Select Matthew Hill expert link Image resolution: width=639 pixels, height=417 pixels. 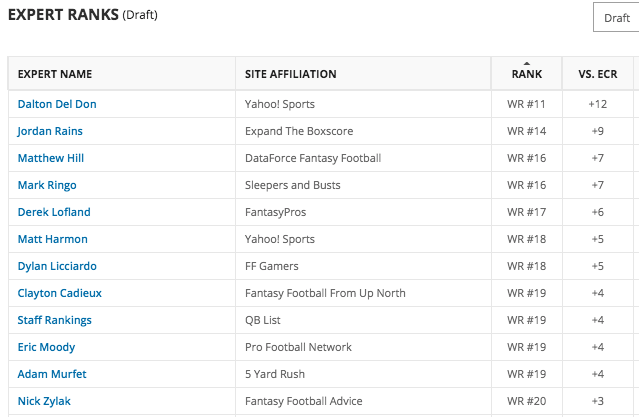(51, 158)
